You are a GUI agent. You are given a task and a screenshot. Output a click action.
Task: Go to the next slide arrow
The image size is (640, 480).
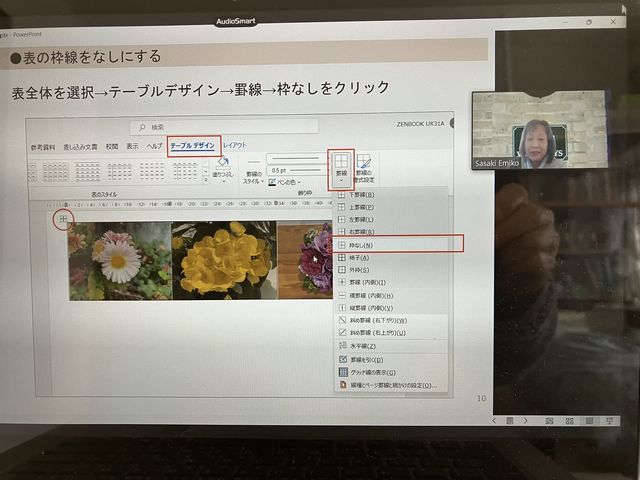611,421
